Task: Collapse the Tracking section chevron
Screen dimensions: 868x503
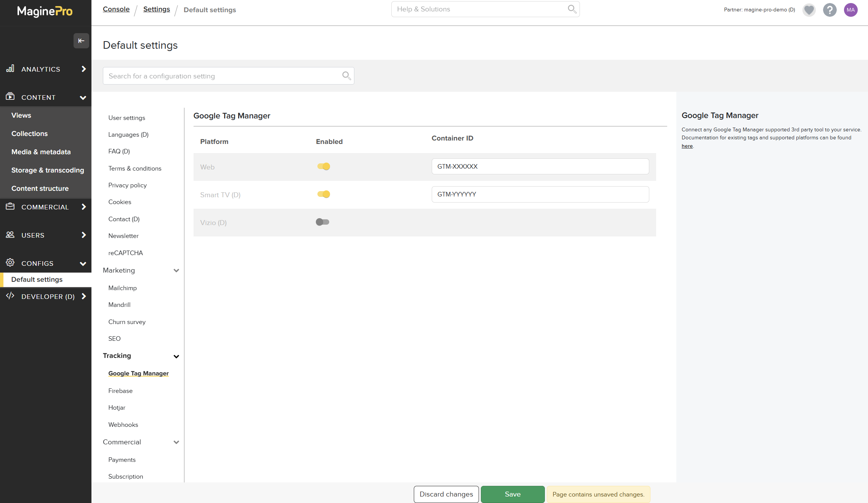Action: 176,356
